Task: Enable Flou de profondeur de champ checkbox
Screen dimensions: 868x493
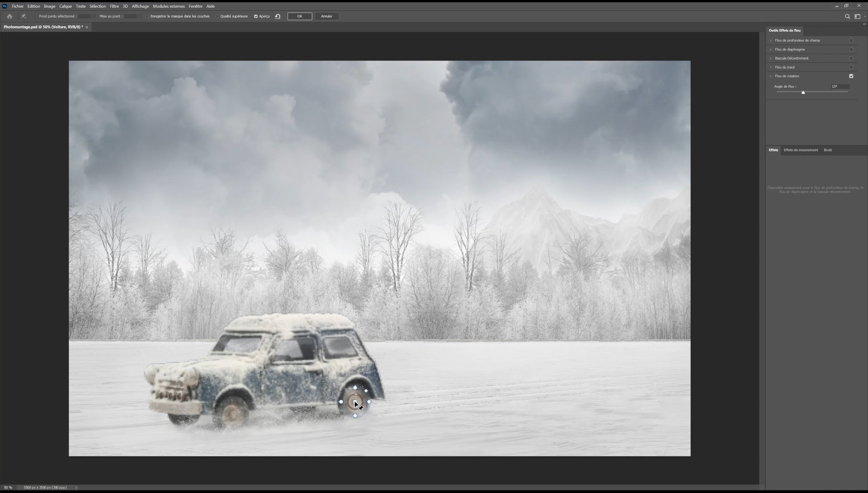Action: click(x=851, y=41)
